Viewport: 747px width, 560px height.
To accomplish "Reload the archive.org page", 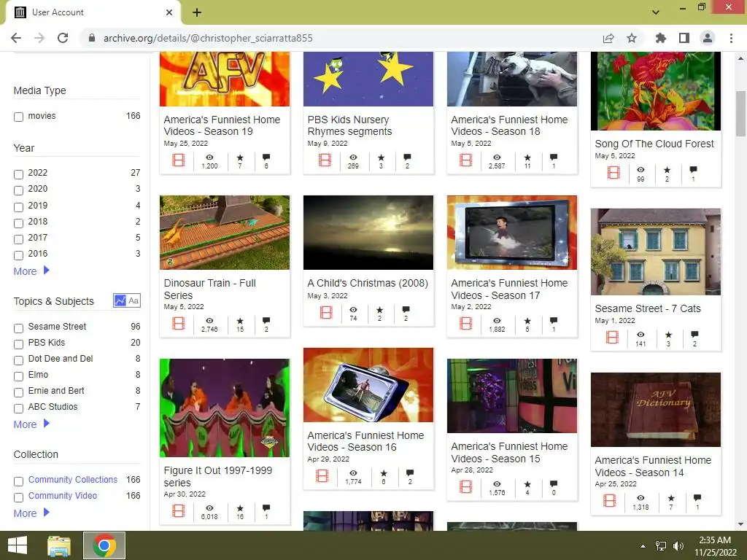I will (63, 38).
